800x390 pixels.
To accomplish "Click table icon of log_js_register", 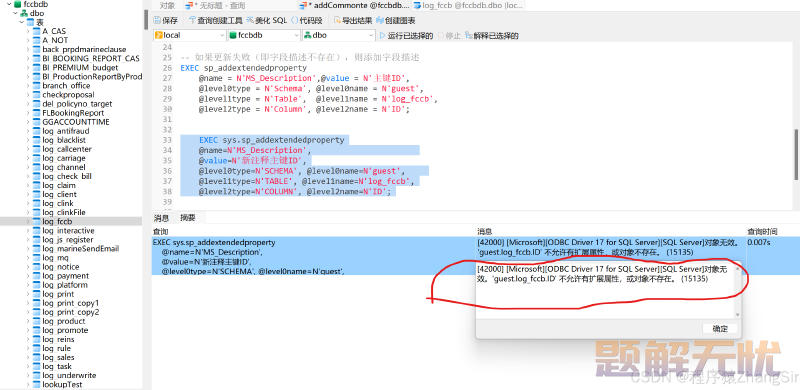I will [36, 240].
